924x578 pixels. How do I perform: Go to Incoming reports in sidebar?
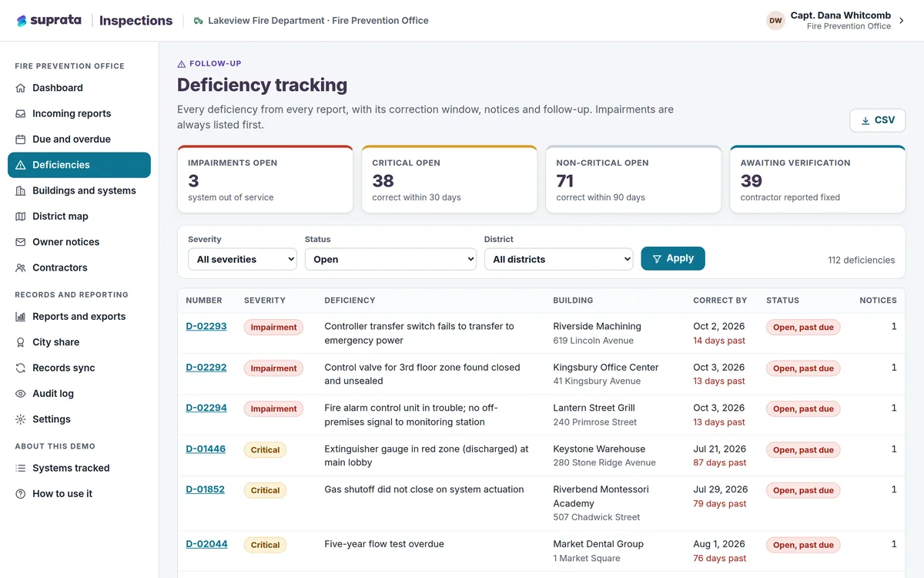(79, 113)
